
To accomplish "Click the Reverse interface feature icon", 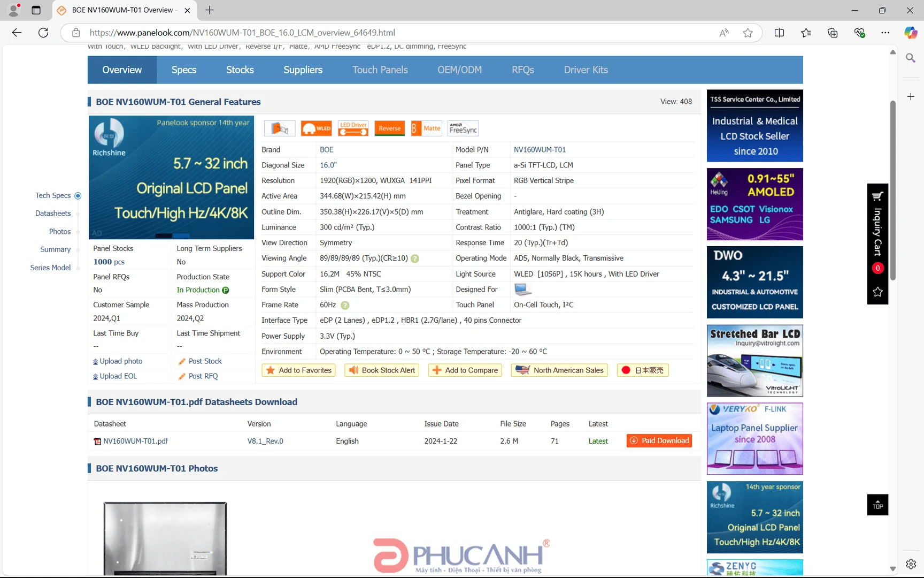I will point(390,128).
